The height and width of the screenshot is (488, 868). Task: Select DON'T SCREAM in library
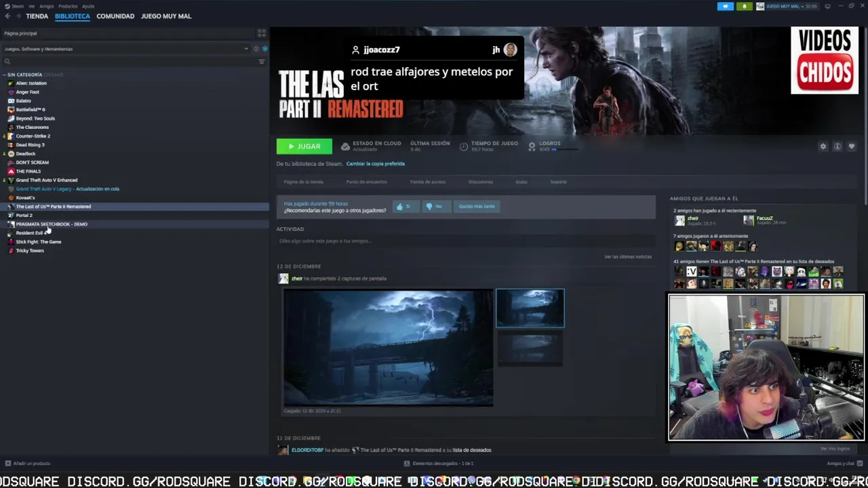coord(32,163)
